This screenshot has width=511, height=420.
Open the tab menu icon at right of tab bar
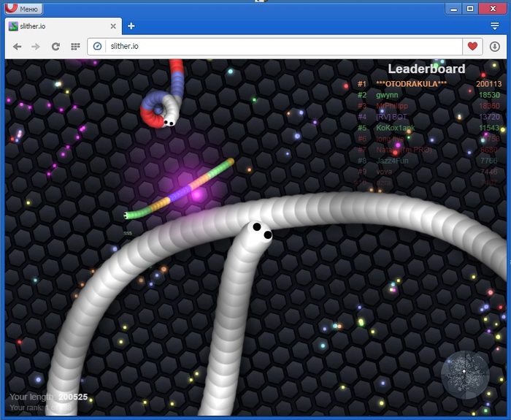tap(495, 26)
